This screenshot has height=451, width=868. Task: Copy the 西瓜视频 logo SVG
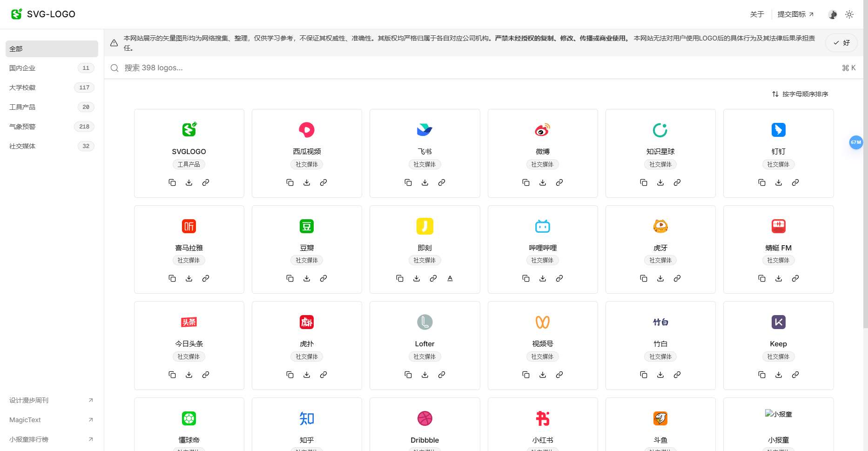pos(290,182)
